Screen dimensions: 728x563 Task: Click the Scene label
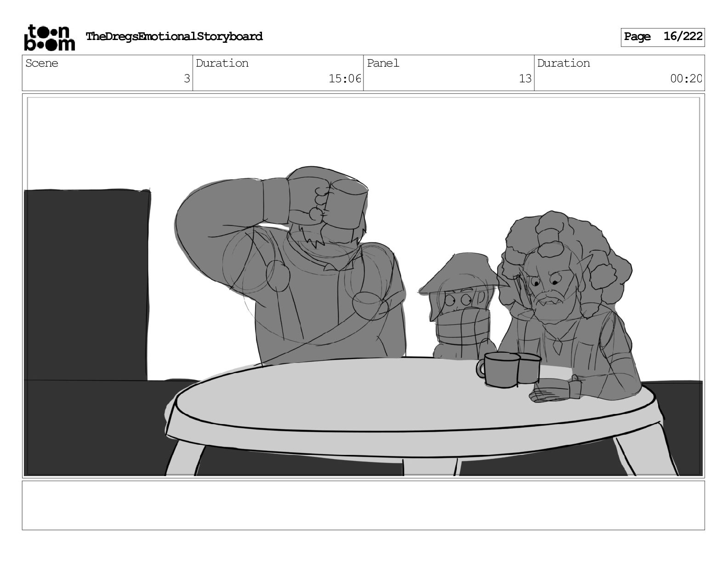42,63
